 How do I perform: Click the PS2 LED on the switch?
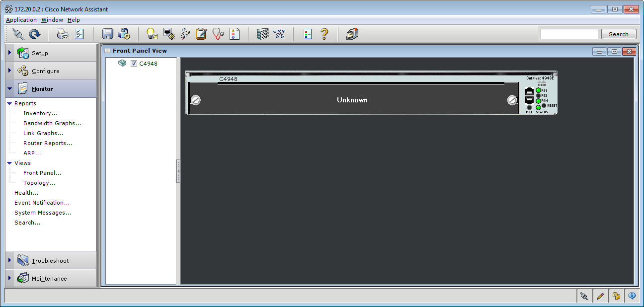click(538, 95)
